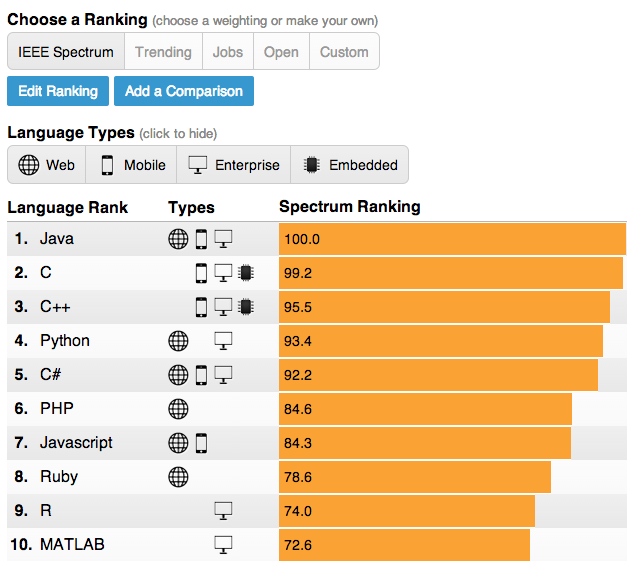Click the C++ language name

coord(55,307)
